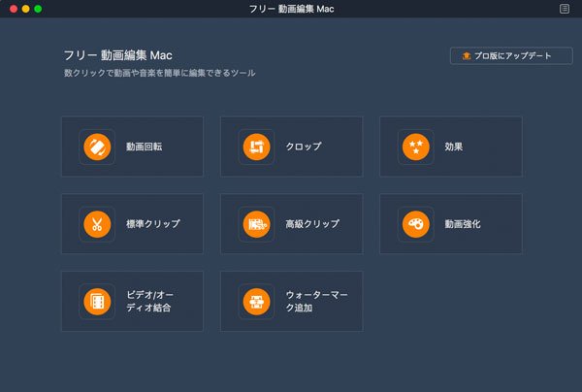Close the window with red button
This screenshot has width=582, height=392.
pyautogui.click(x=14, y=9)
